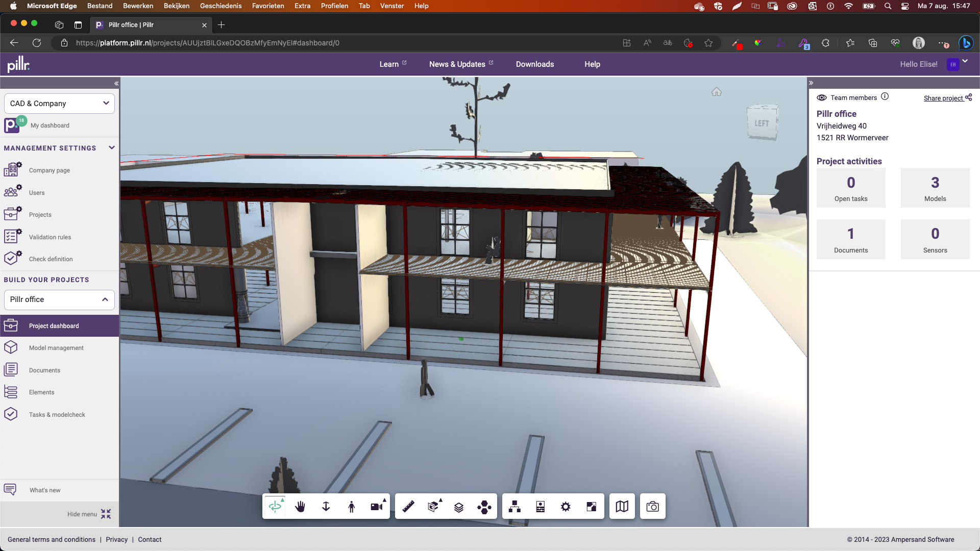Image resolution: width=980 pixels, height=551 pixels.
Task: Toggle Team members eye icon
Action: tap(822, 97)
